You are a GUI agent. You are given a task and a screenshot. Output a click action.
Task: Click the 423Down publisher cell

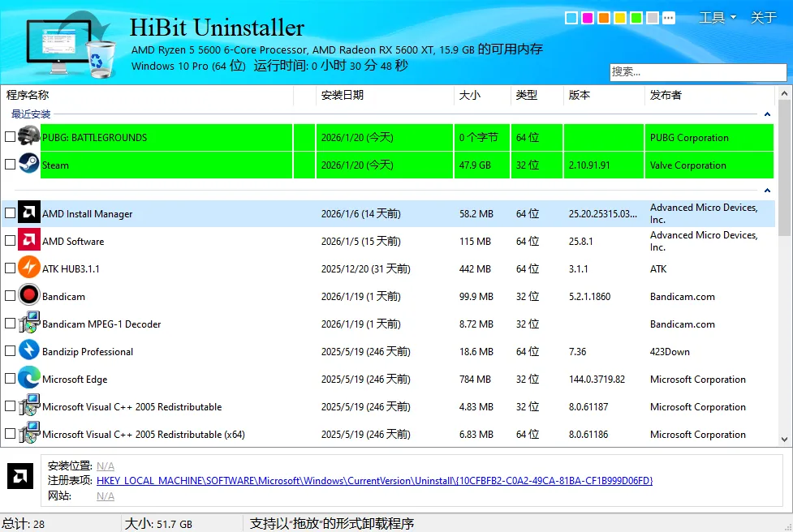pos(670,352)
